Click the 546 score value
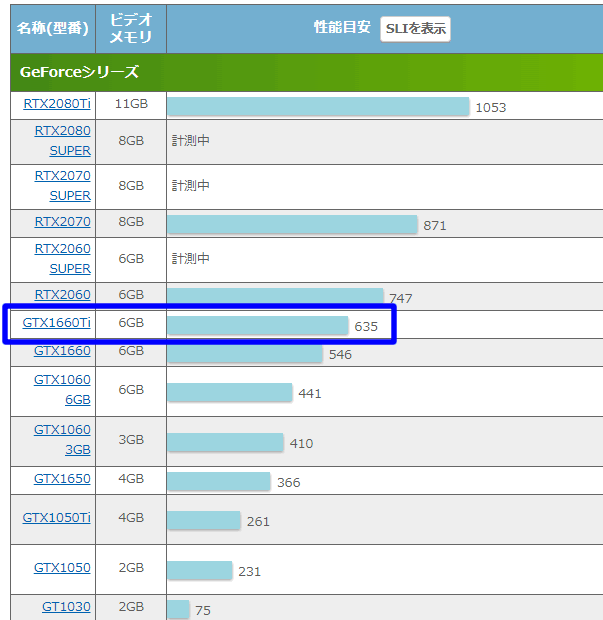 340,355
